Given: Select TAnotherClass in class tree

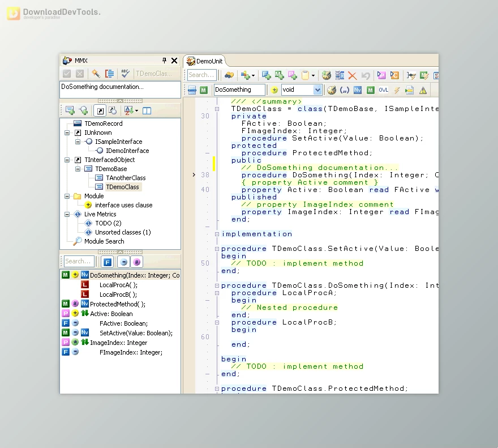Looking at the screenshot, I should tap(126, 178).
